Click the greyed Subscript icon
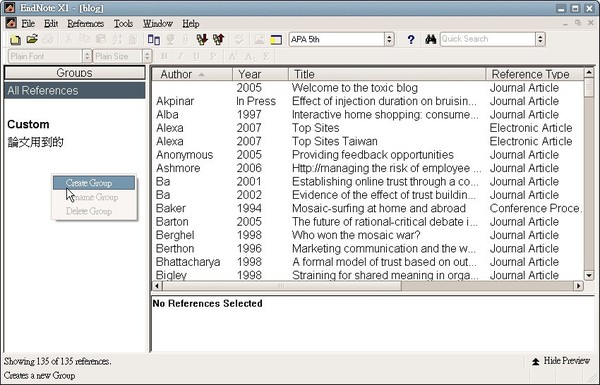The height and width of the screenshot is (385, 600). (249, 57)
